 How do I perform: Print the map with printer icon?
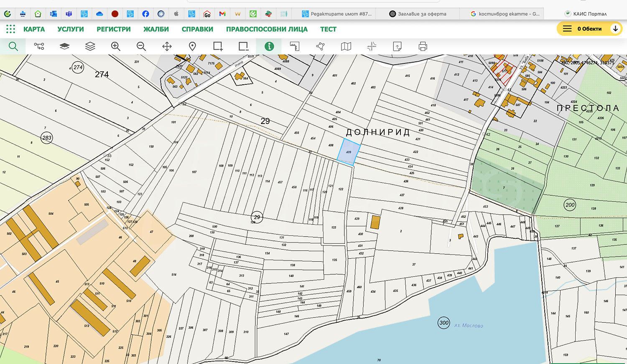(423, 46)
